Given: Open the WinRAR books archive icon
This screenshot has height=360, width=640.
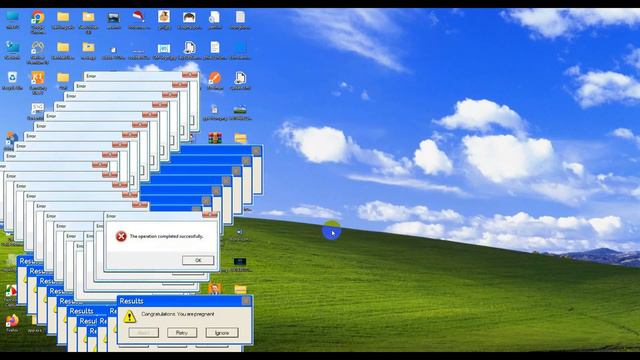Looking at the screenshot, I should click(x=215, y=138).
